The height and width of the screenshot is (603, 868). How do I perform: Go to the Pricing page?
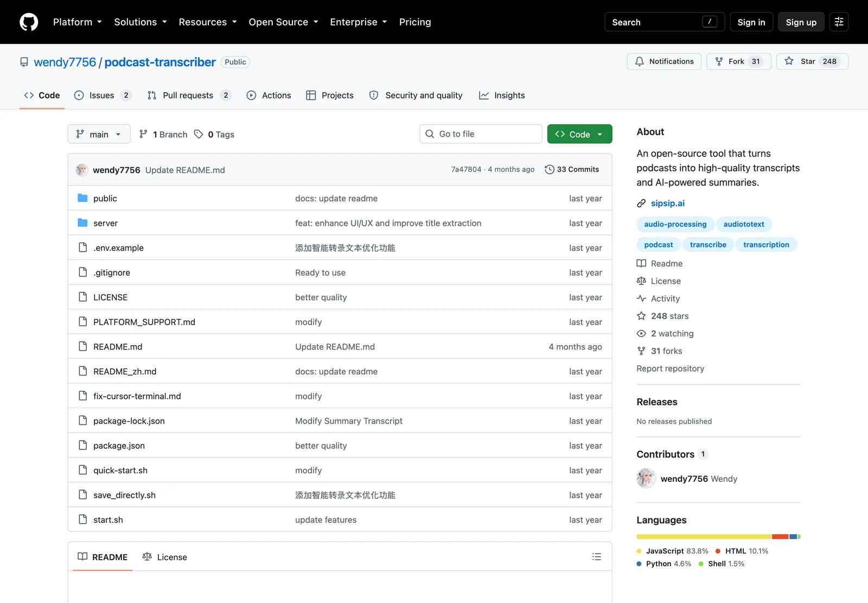click(415, 22)
